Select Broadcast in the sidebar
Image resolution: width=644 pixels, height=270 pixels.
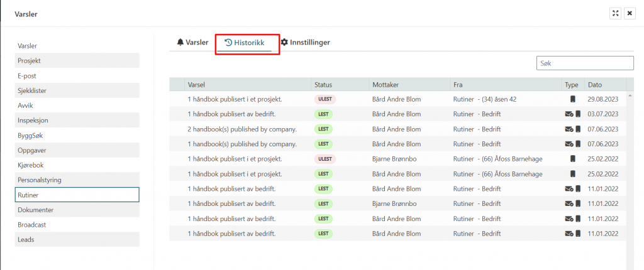tap(77, 224)
